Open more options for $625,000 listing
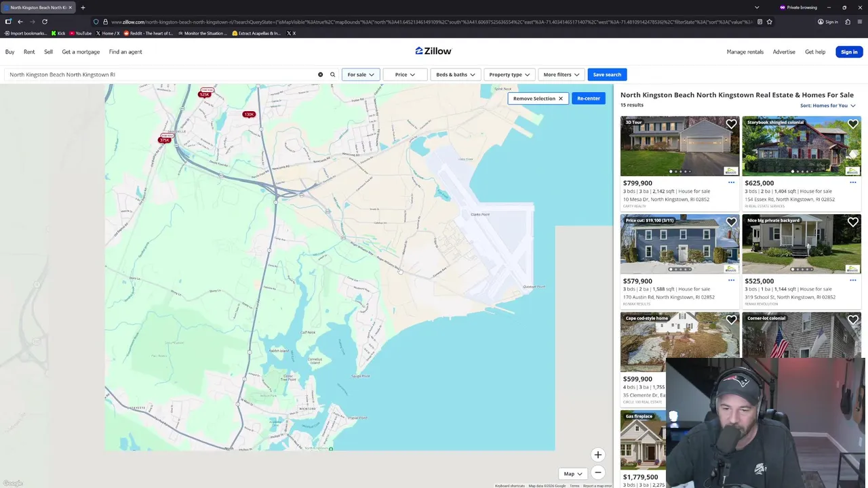Image resolution: width=868 pixels, height=488 pixels. click(852, 182)
